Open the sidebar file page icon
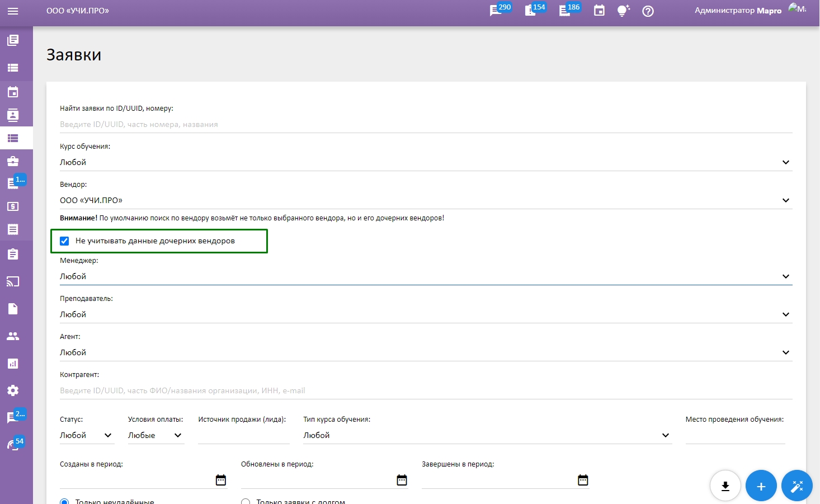Viewport: 820px width, 504px height. (x=13, y=309)
